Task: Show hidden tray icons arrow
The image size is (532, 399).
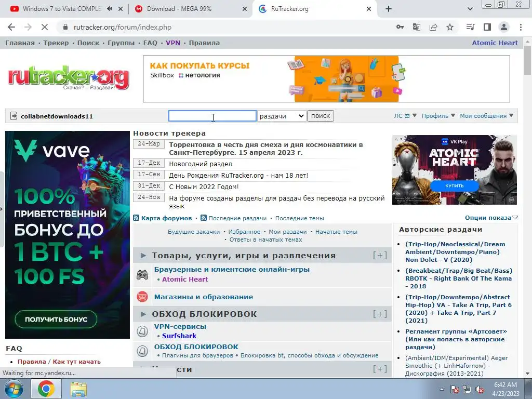Action: tap(442, 389)
